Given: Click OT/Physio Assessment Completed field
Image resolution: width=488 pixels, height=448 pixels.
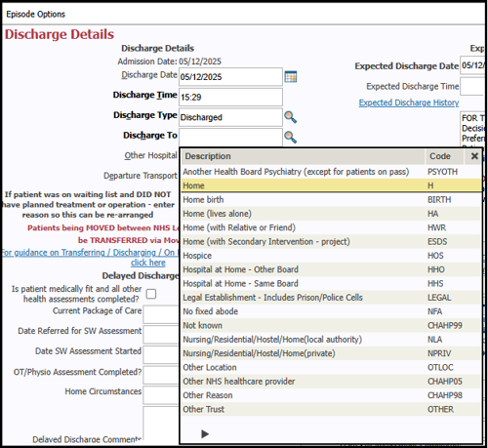Looking at the screenshot, I should point(161,375).
